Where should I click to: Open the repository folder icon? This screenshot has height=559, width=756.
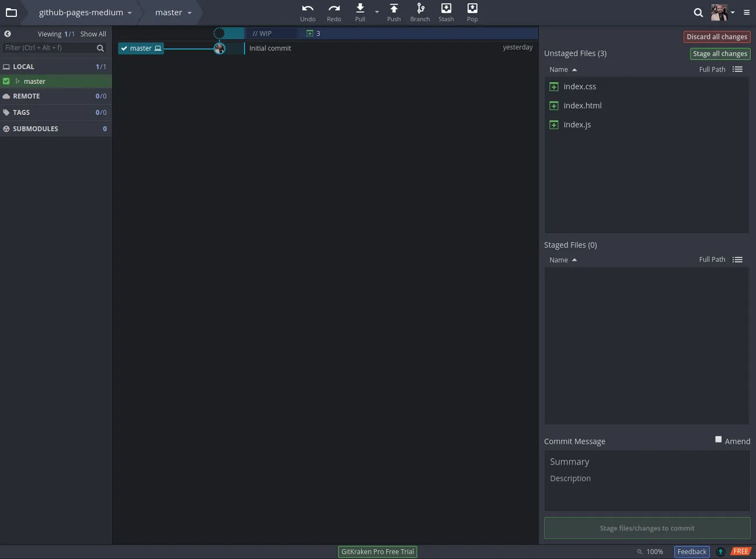click(x=11, y=12)
